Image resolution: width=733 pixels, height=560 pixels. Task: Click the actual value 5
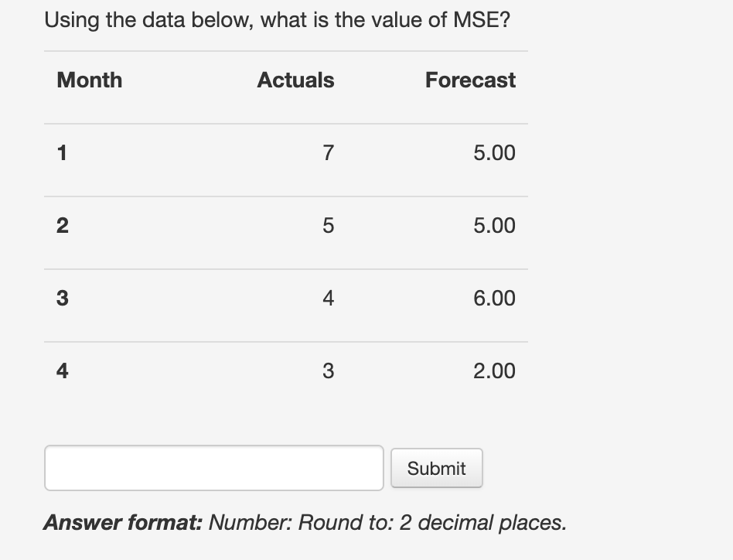click(327, 225)
